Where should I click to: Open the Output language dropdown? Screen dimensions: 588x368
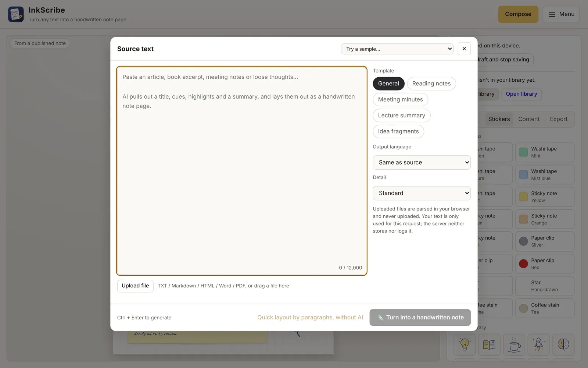pos(422,162)
